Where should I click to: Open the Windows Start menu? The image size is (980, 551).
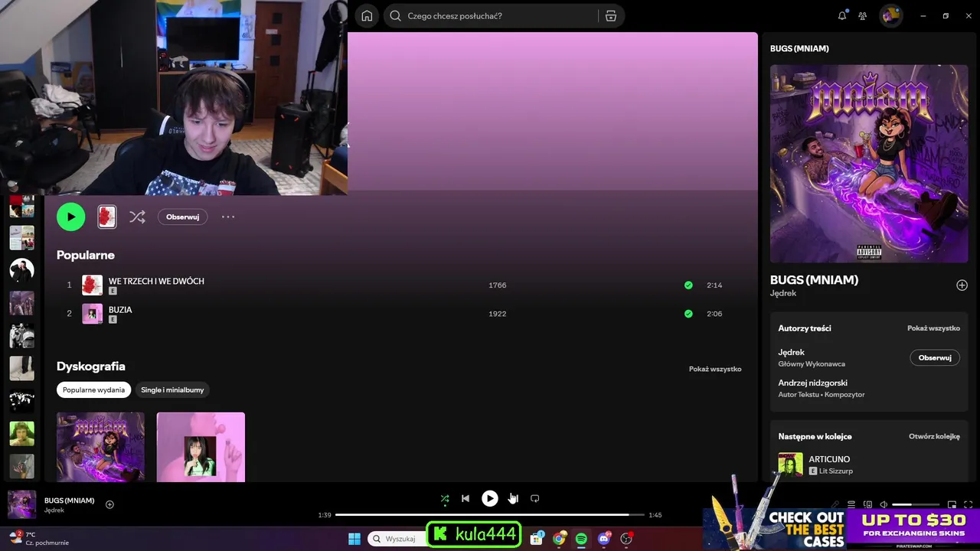(354, 539)
